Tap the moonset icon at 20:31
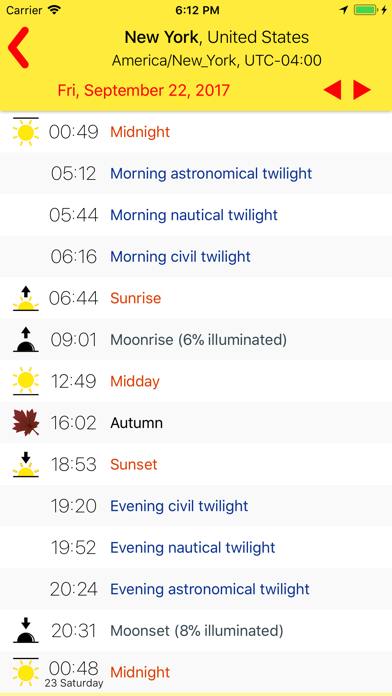The height and width of the screenshot is (696, 392). tap(26, 630)
